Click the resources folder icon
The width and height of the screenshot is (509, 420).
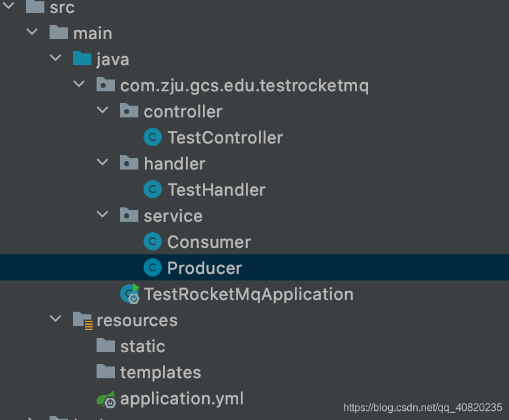click(x=82, y=320)
